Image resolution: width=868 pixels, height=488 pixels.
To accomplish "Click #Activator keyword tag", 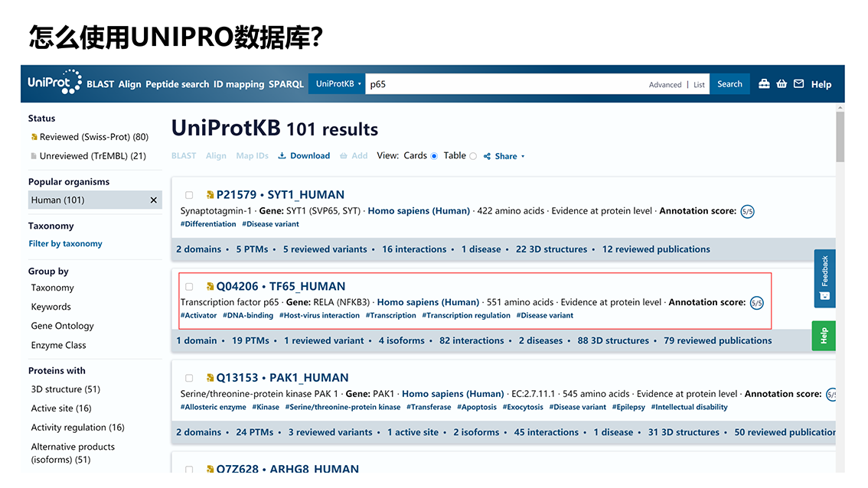I will pyautogui.click(x=198, y=315).
